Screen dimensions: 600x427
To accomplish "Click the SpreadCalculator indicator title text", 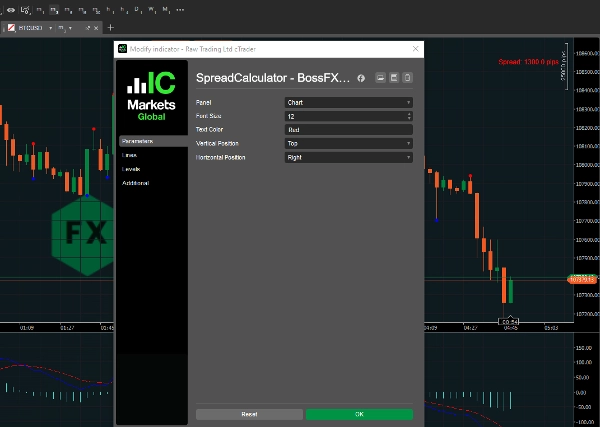I will 273,78.
